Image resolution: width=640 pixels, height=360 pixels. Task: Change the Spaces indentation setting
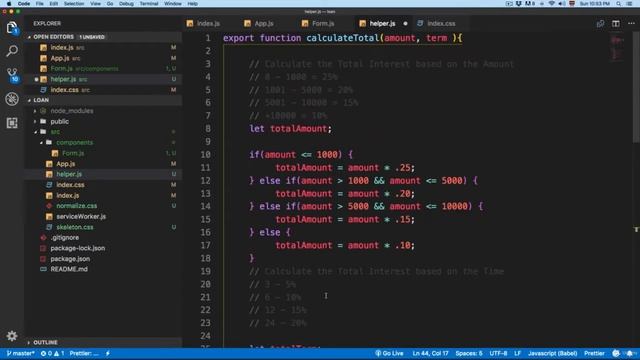point(469,353)
